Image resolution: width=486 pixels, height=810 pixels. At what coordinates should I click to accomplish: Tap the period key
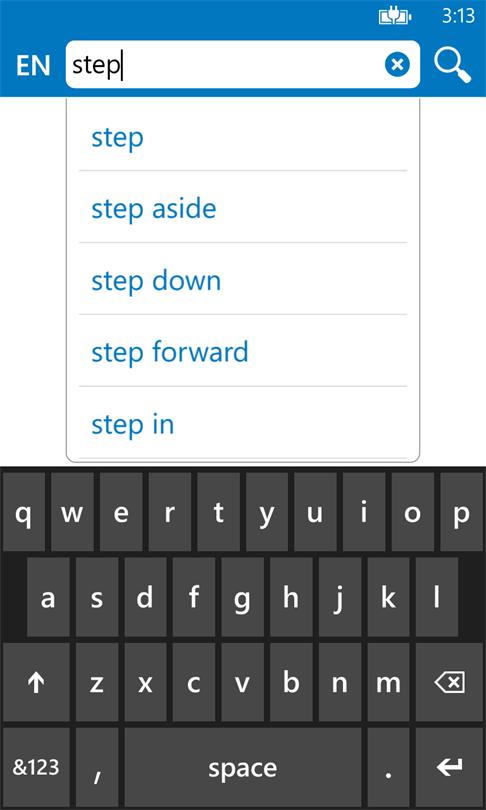point(388,768)
